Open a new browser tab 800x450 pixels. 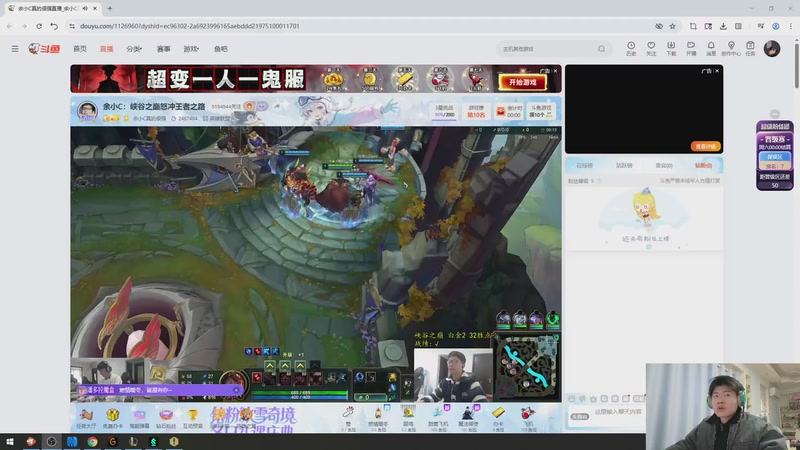[110, 8]
